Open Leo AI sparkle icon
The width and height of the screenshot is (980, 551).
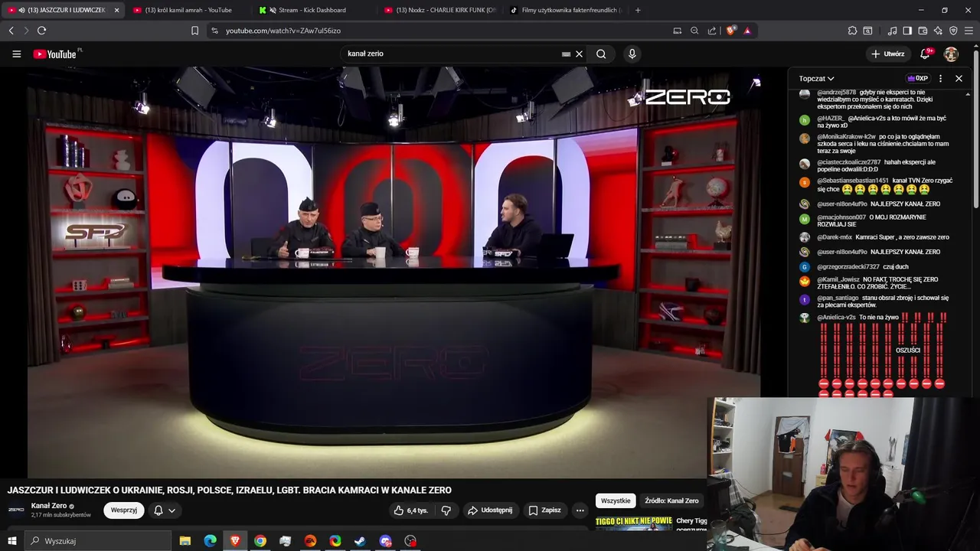[x=938, y=31]
